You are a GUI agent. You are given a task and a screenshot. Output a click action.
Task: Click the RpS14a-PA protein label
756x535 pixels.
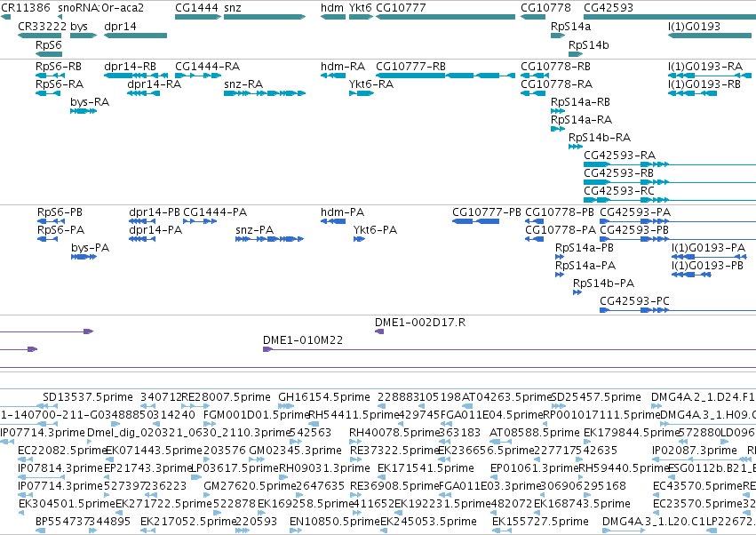click(x=585, y=266)
